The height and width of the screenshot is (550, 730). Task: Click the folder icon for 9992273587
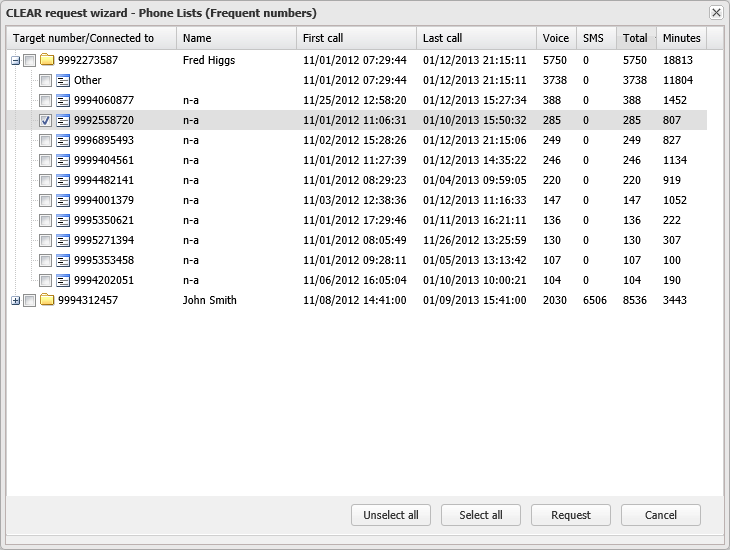[x=46, y=60]
